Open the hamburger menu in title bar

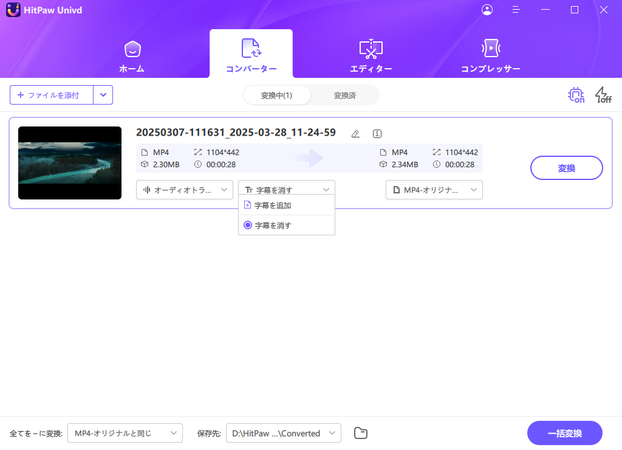point(516,10)
